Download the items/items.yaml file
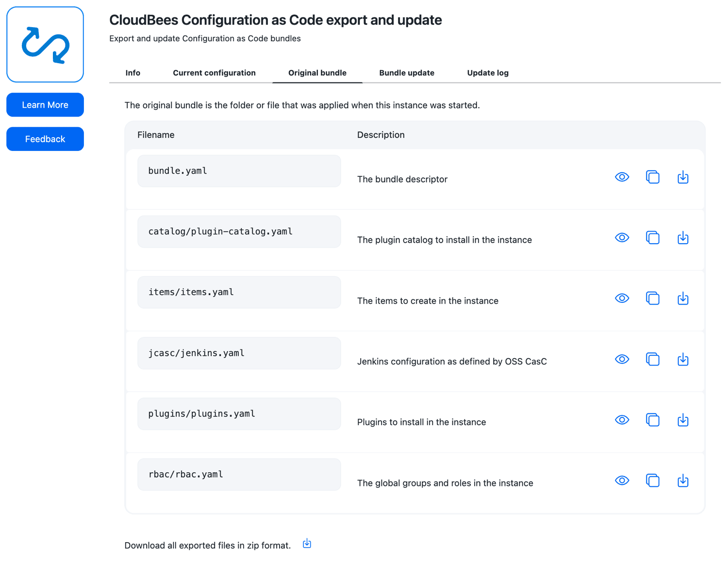This screenshot has height=562, width=728. (683, 298)
